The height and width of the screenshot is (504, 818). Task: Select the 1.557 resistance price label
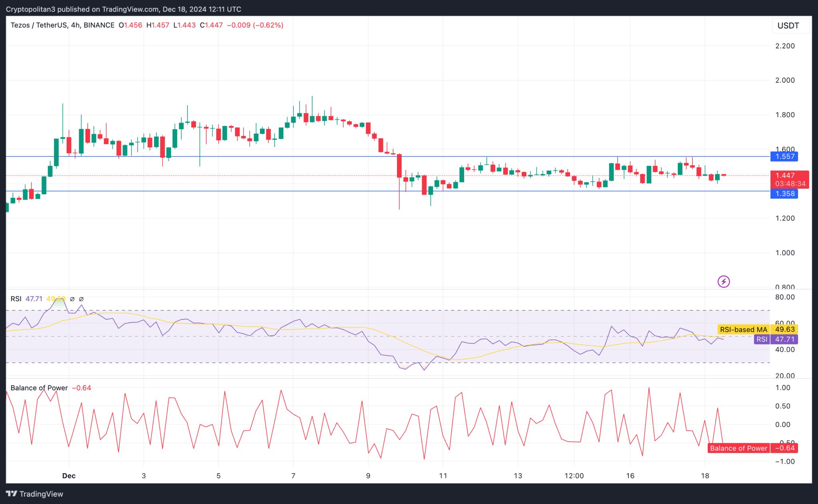tap(784, 156)
